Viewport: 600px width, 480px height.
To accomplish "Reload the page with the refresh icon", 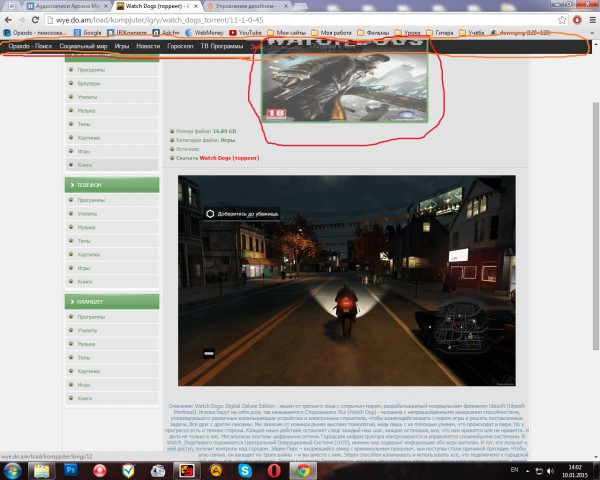I will coord(38,19).
